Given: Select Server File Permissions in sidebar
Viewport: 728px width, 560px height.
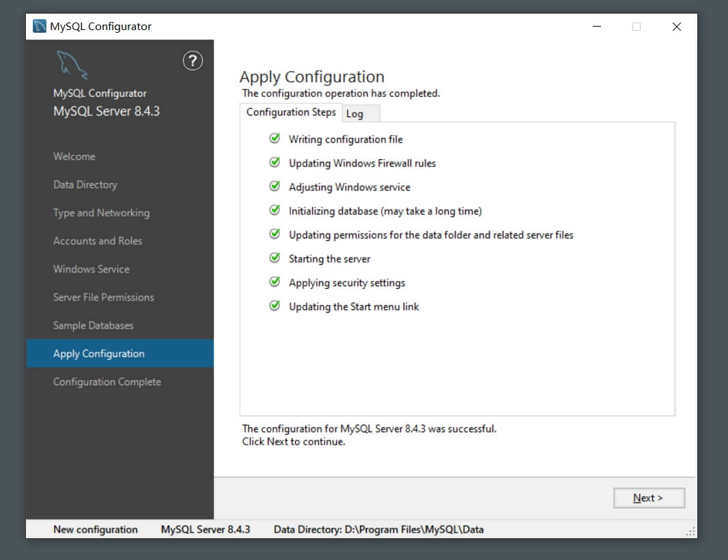Looking at the screenshot, I should pyautogui.click(x=104, y=297).
